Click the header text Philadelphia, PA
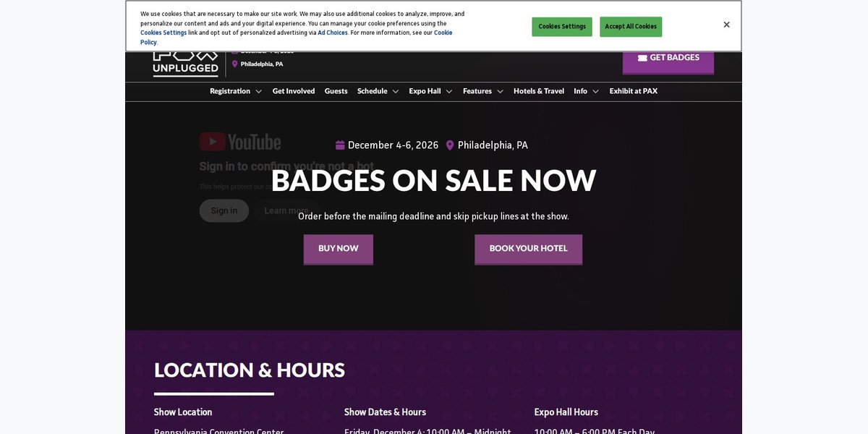The width and height of the screenshot is (868, 434). point(262,64)
